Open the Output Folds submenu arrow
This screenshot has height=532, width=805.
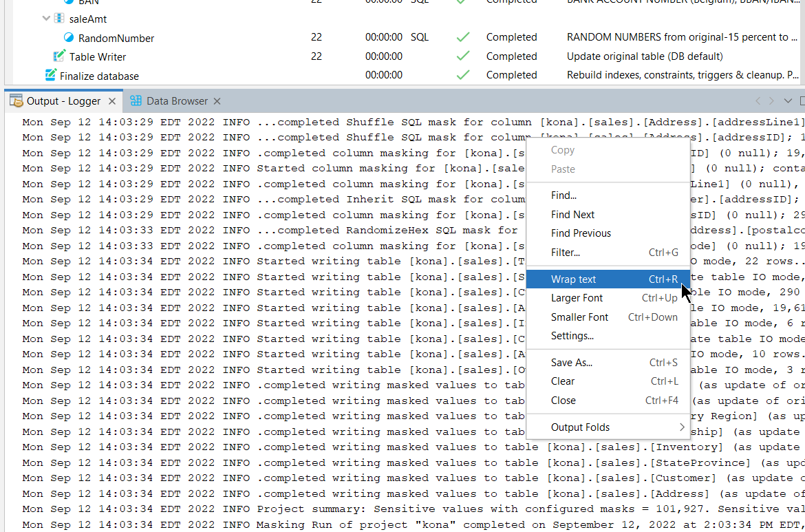point(682,427)
